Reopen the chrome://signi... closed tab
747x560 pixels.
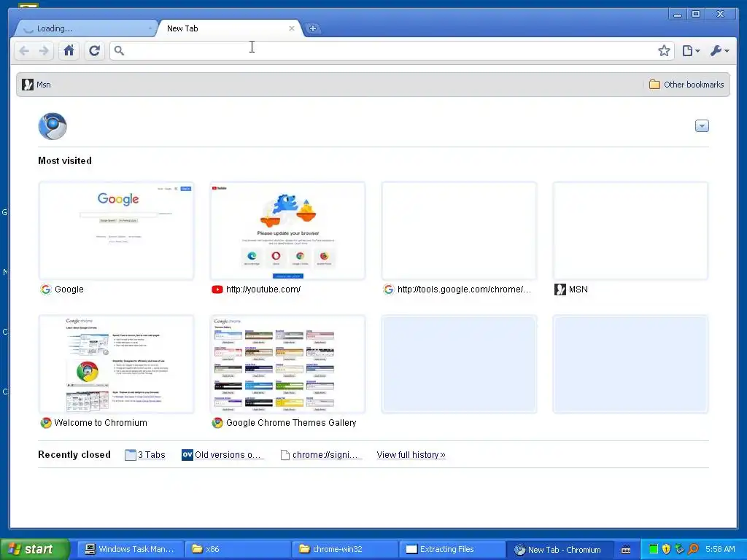pos(327,455)
